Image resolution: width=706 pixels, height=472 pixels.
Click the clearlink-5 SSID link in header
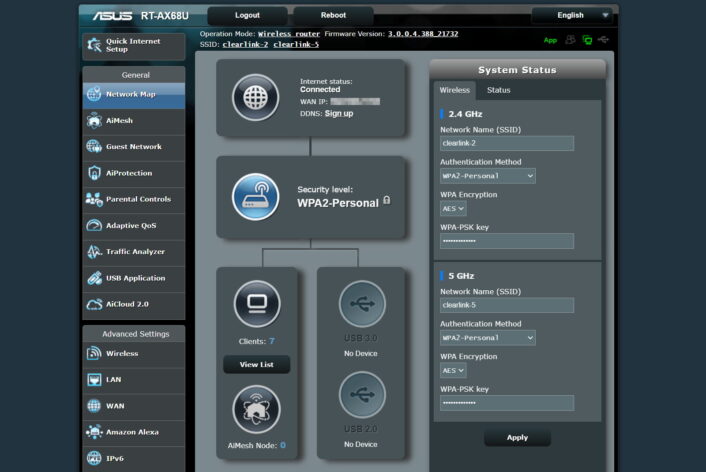click(296, 44)
